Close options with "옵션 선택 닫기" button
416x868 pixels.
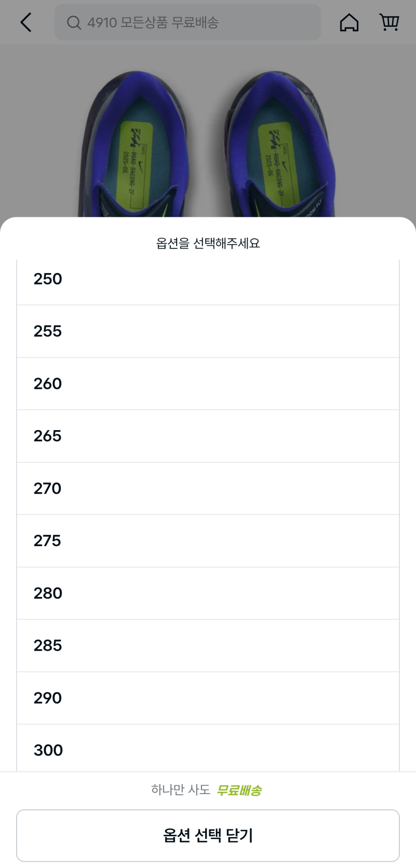(x=208, y=835)
